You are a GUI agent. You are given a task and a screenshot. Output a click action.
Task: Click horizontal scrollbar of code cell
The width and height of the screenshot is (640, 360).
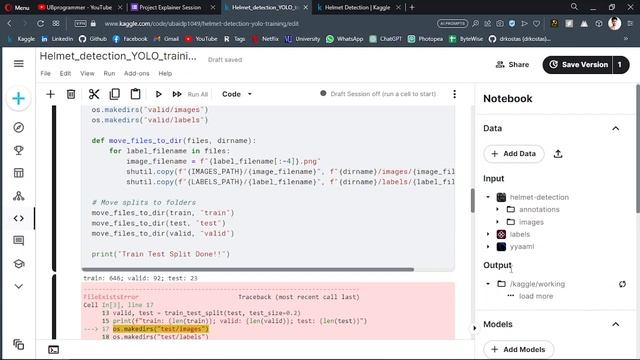(248, 269)
